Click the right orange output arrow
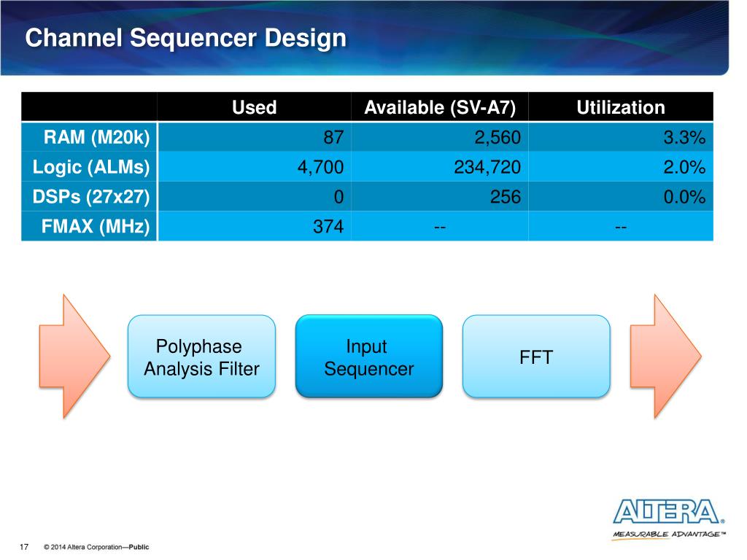Screen dimensions: 747x560 coord(665,356)
